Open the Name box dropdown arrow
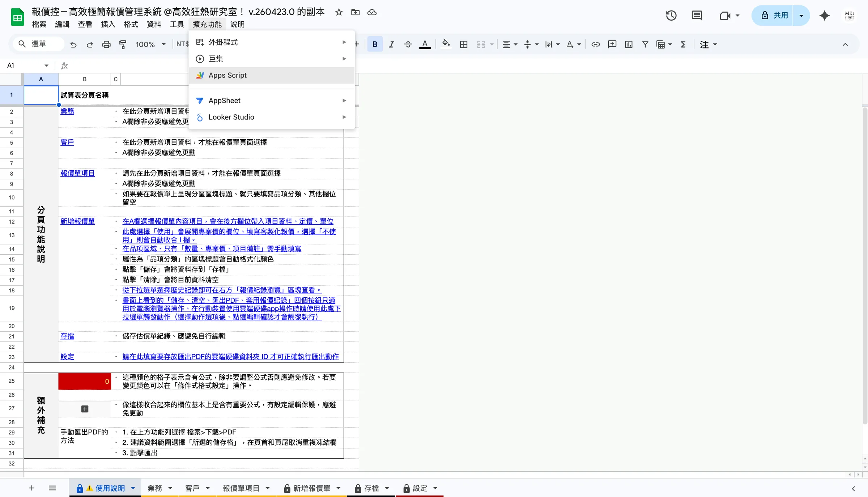This screenshot has width=868, height=497. click(x=46, y=65)
